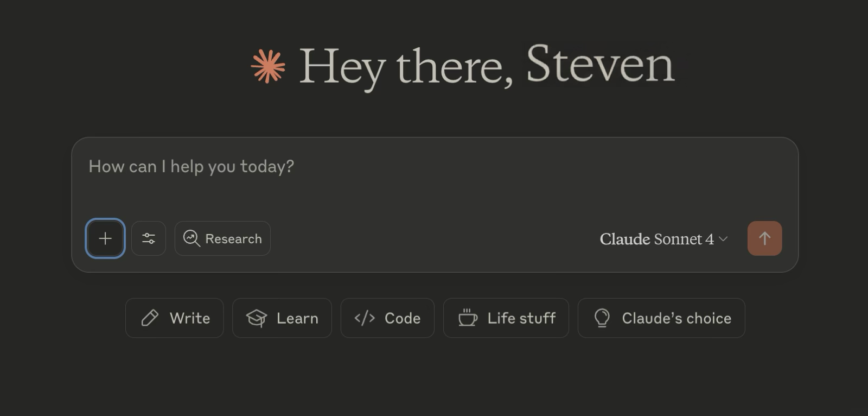Click the plus attachment button
868x416 pixels.
pos(105,238)
